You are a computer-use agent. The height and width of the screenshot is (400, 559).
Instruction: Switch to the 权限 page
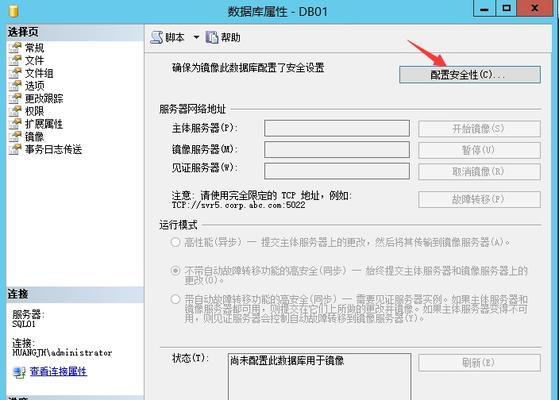(35, 111)
